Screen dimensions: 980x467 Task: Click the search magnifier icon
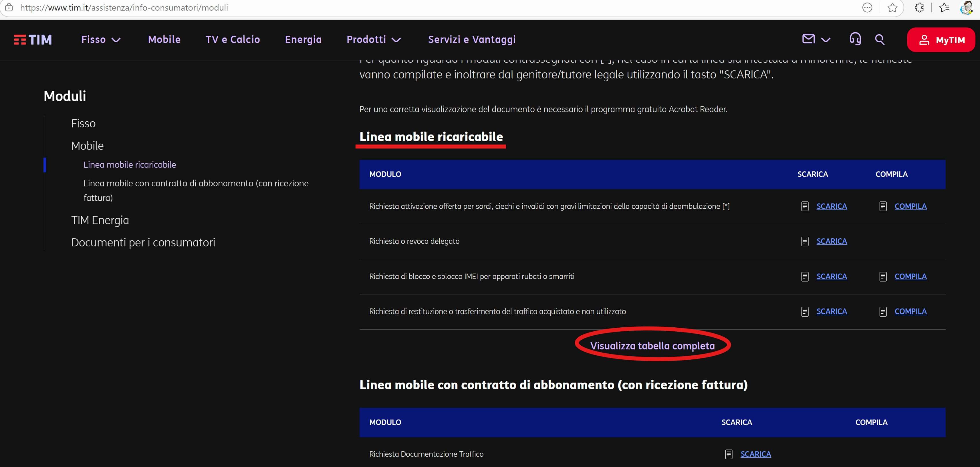click(880, 39)
